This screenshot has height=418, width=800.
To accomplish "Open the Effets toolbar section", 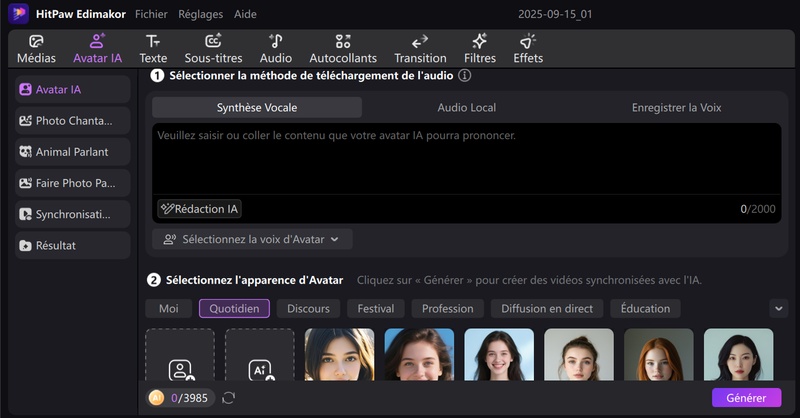I will click(527, 49).
